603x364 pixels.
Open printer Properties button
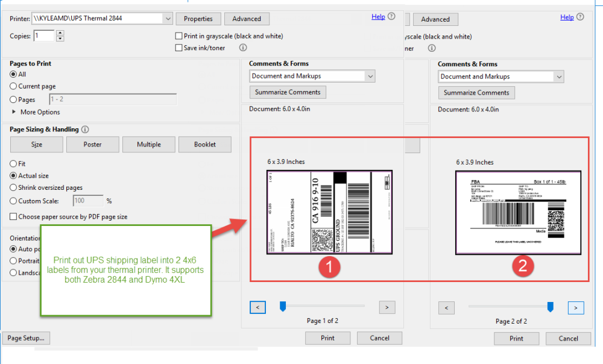[198, 19]
